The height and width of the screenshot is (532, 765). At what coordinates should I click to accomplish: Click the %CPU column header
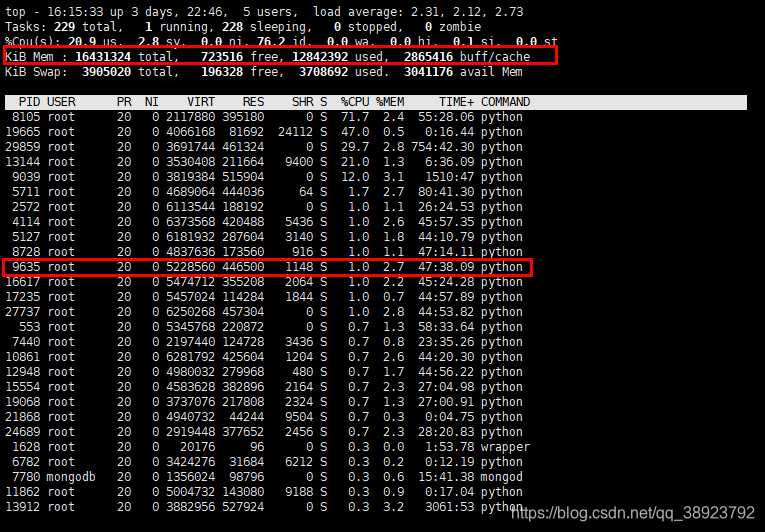[355, 102]
